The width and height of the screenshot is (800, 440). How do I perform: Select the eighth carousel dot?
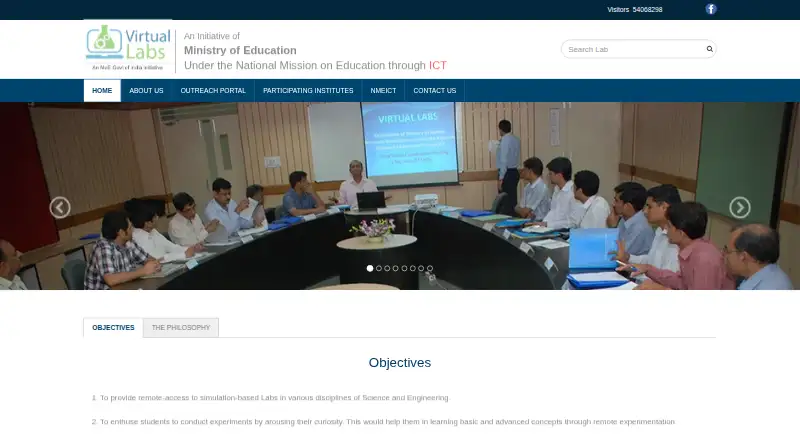[x=430, y=268]
